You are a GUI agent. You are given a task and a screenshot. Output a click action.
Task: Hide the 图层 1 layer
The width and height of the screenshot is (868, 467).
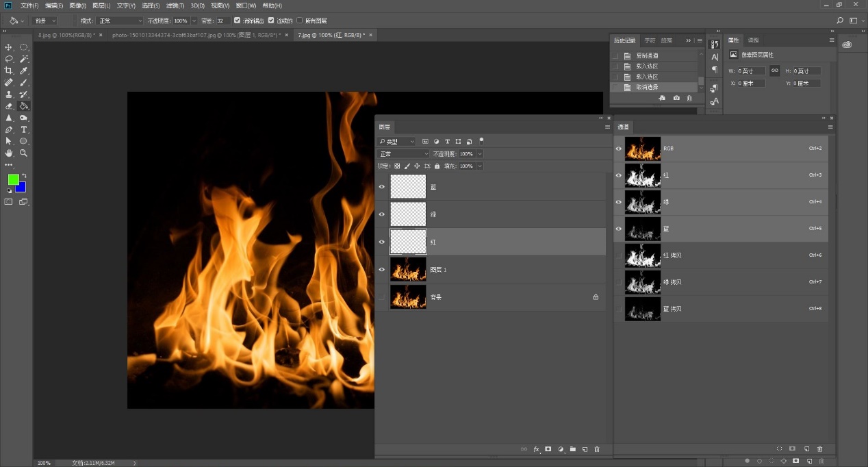point(382,269)
